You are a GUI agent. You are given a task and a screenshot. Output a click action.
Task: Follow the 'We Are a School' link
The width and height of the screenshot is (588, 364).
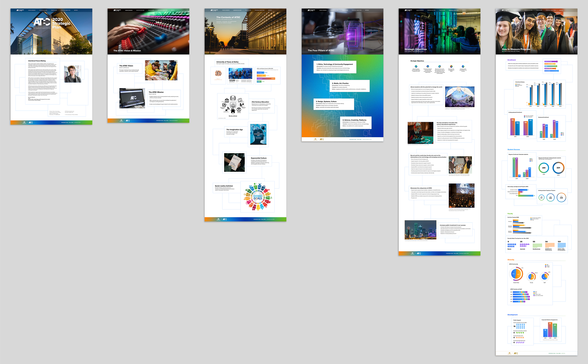pyautogui.click(x=233, y=116)
